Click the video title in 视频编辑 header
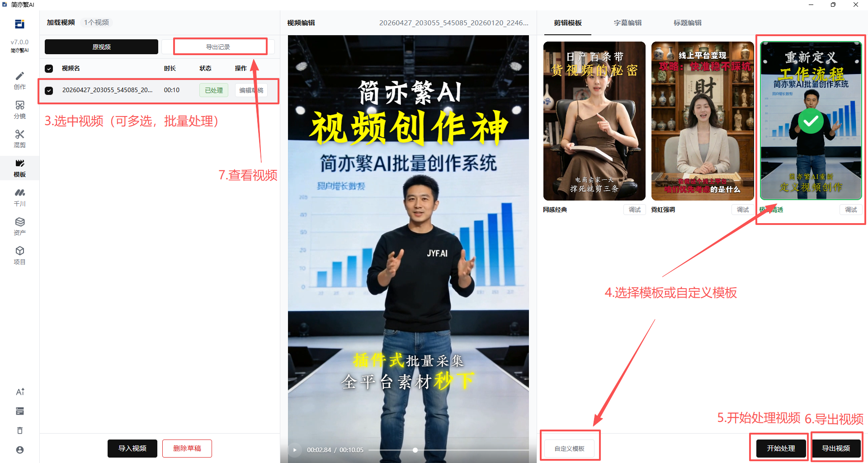The width and height of the screenshot is (868, 463). click(454, 23)
